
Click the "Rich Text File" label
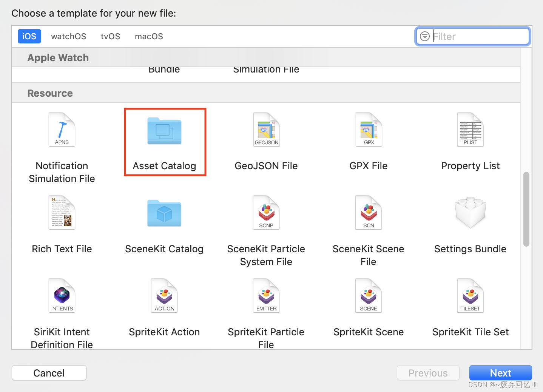[x=62, y=249]
